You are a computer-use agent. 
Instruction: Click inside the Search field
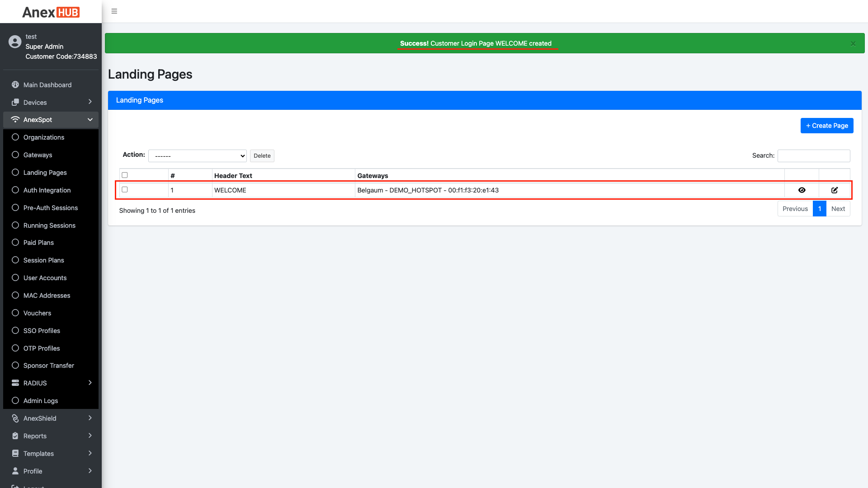[x=813, y=155]
